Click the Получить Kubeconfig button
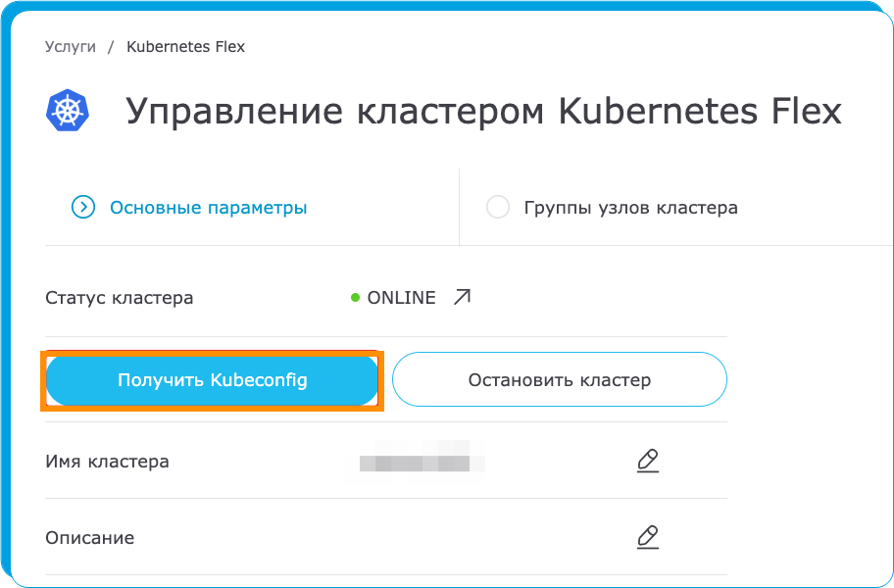Image resolution: width=894 pixels, height=588 pixels. click(212, 380)
